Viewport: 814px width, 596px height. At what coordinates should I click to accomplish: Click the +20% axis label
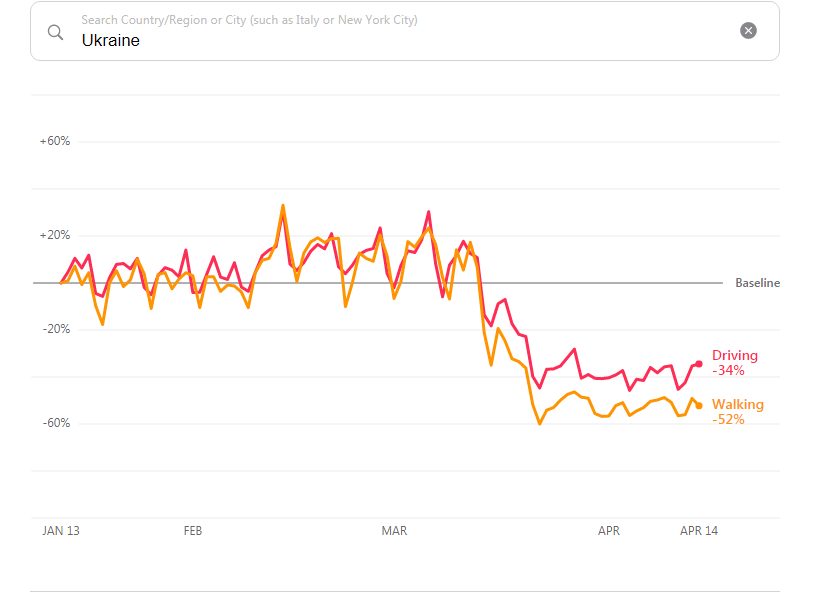(55, 235)
